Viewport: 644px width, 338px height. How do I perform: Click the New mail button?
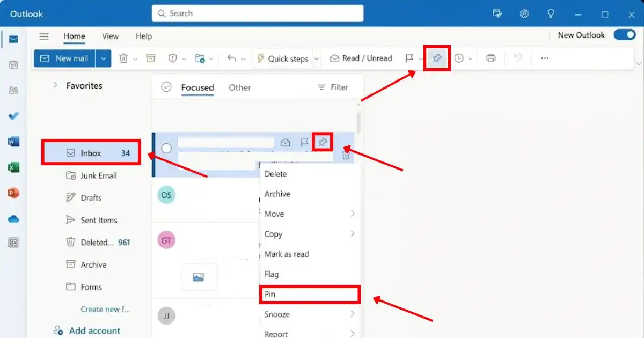pyautogui.click(x=64, y=58)
